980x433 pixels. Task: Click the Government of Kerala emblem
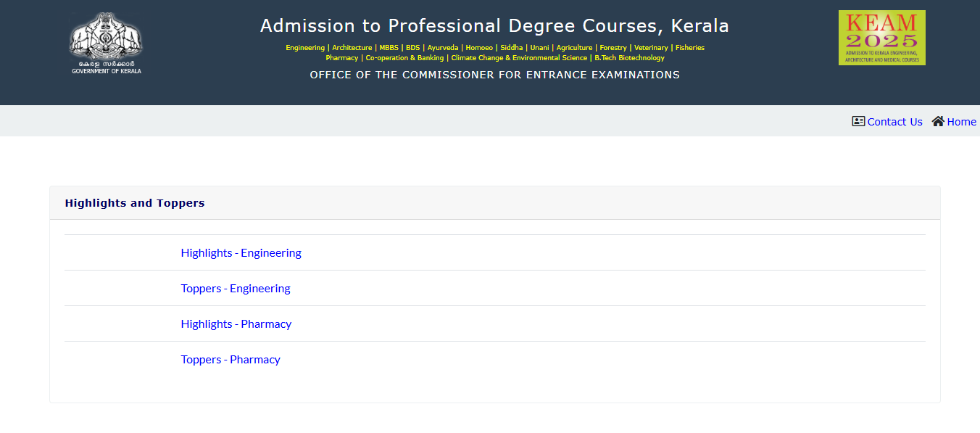106,42
